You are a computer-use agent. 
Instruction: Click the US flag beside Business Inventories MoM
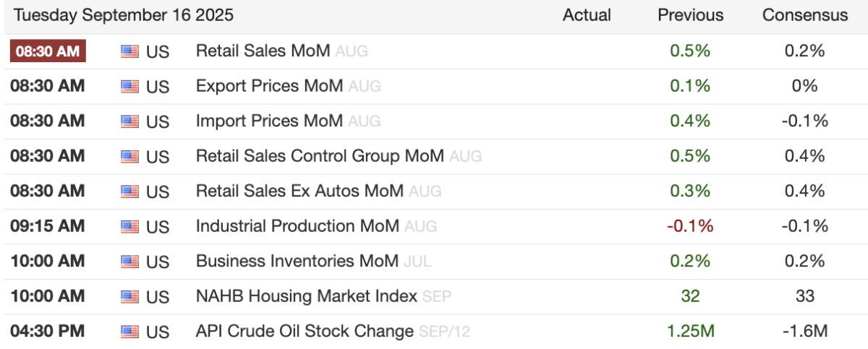[129, 261]
